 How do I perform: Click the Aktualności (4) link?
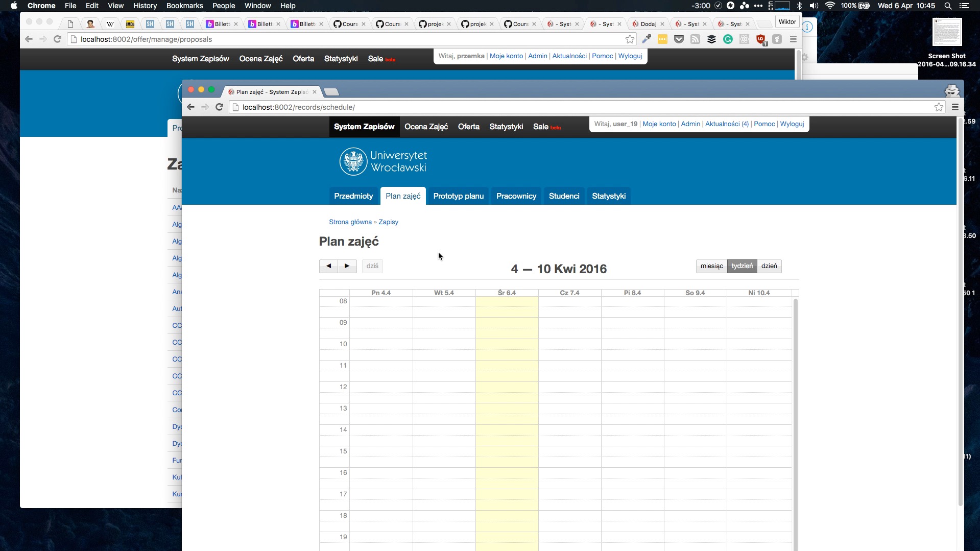coord(727,124)
